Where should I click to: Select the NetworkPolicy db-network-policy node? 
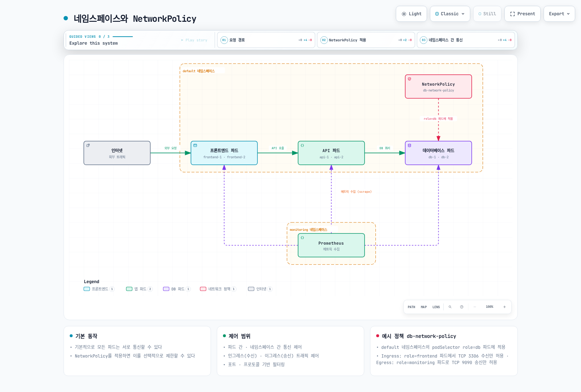click(438, 86)
